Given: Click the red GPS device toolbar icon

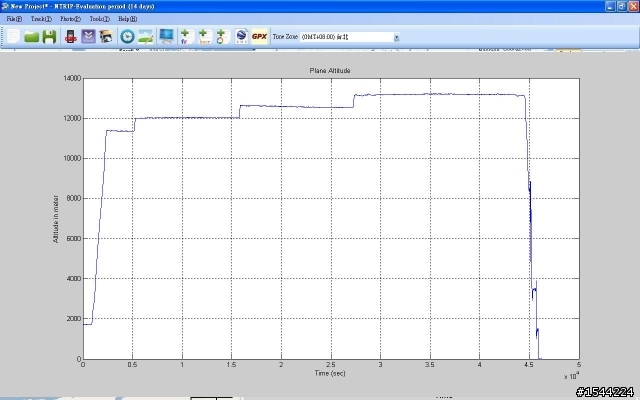Looking at the screenshot, I should [71, 37].
